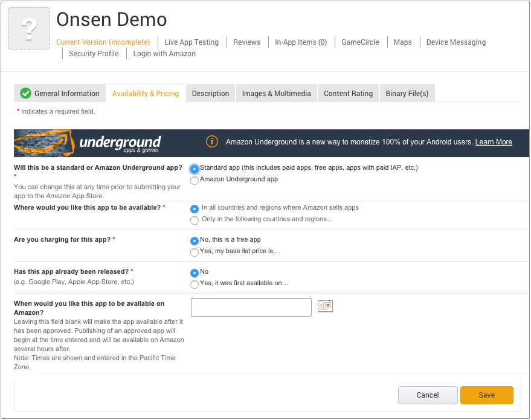Go to the Binary File(s) tab

(407, 93)
